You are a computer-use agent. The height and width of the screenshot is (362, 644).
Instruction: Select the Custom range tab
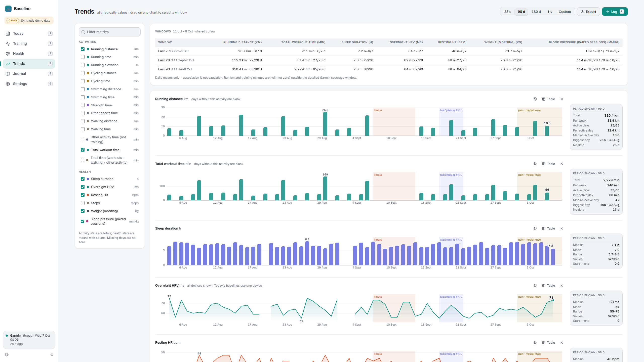click(565, 12)
